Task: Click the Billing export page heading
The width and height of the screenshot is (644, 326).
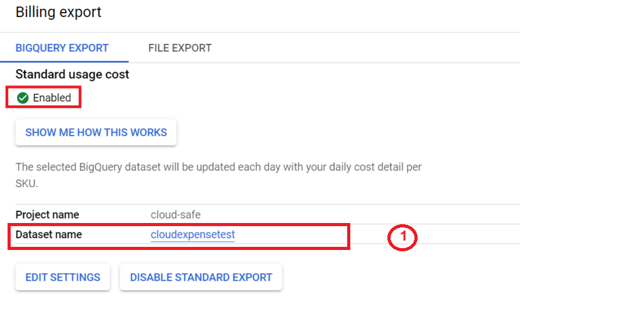Action: tap(58, 12)
